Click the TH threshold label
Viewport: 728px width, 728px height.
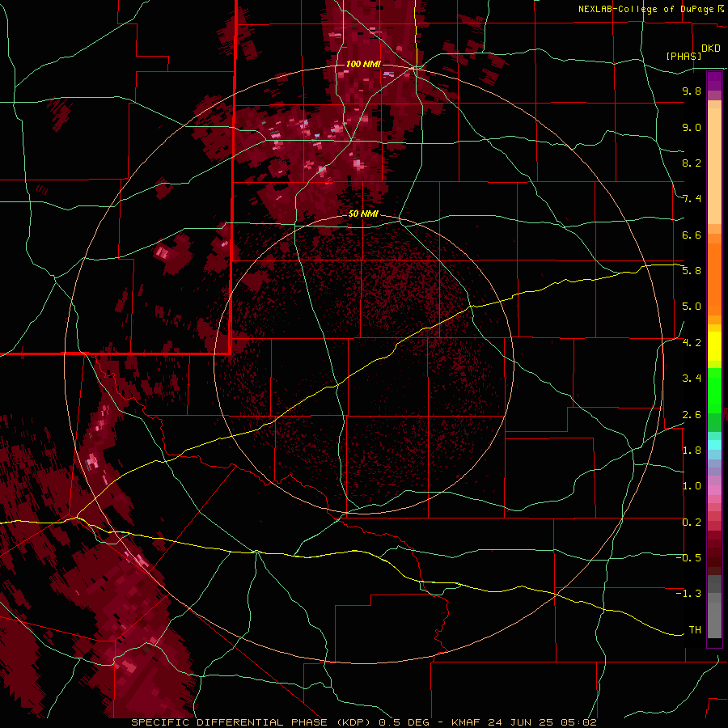(695, 630)
